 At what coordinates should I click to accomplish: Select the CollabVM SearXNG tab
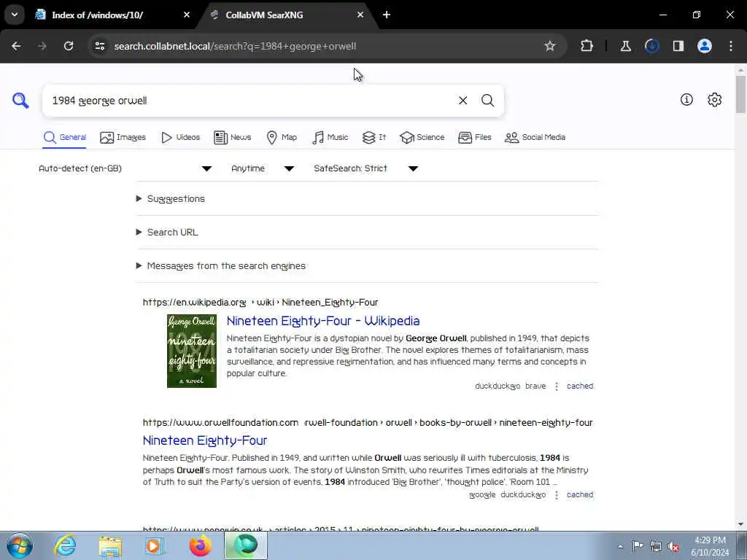pyautogui.click(x=287, y=15)
